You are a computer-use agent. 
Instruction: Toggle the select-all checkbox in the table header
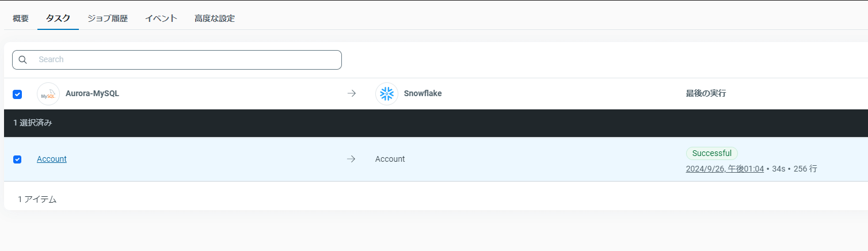coord(17,94)
